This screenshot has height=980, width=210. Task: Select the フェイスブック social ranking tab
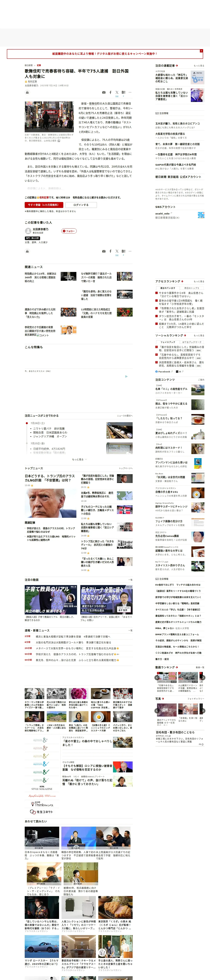(168, 342)
